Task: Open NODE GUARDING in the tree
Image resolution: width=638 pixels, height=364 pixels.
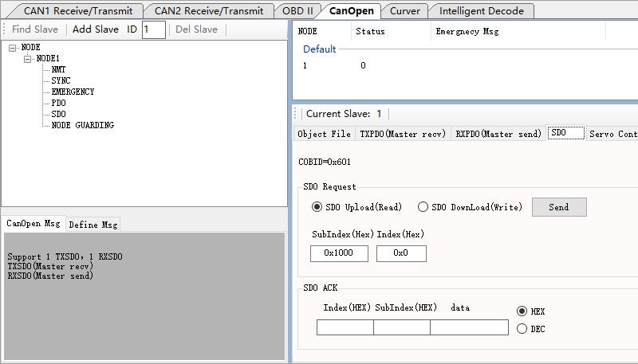Action: [x=83, y=125]
